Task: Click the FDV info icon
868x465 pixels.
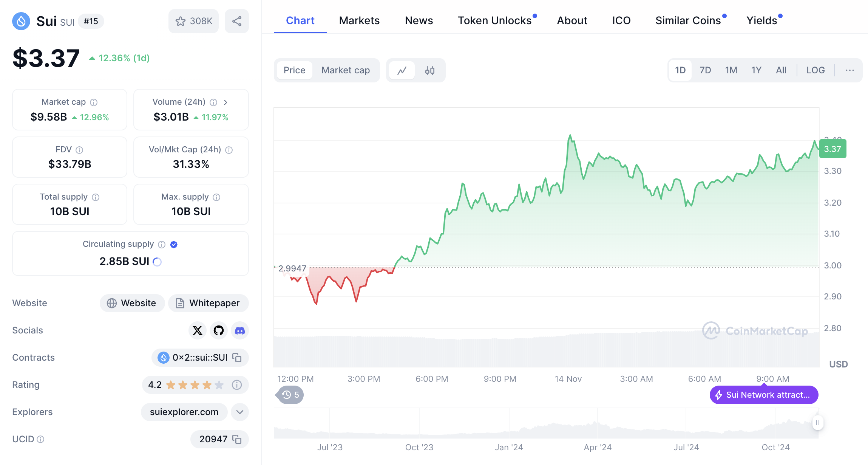Action: 79,150
